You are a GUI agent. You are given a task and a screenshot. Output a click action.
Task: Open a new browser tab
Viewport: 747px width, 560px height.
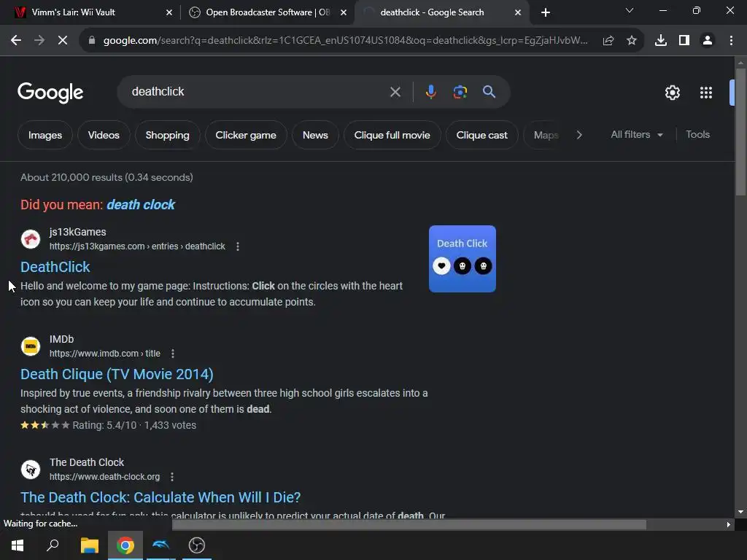point(546,12)
